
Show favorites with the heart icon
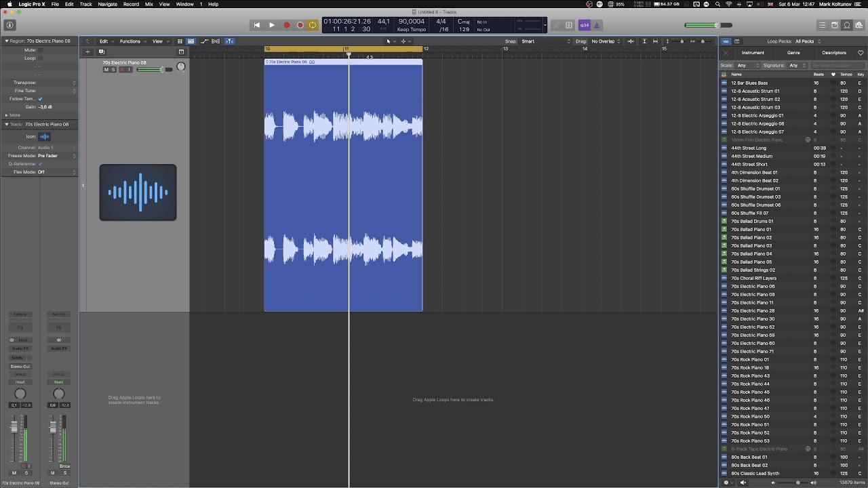point(861,52)
